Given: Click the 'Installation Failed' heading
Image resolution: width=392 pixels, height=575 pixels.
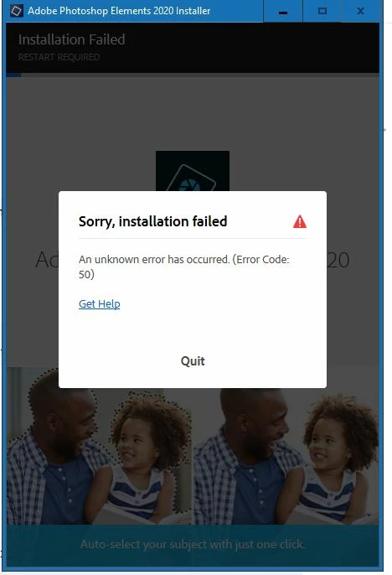Looking at the screenshot, I should [72, 39].
